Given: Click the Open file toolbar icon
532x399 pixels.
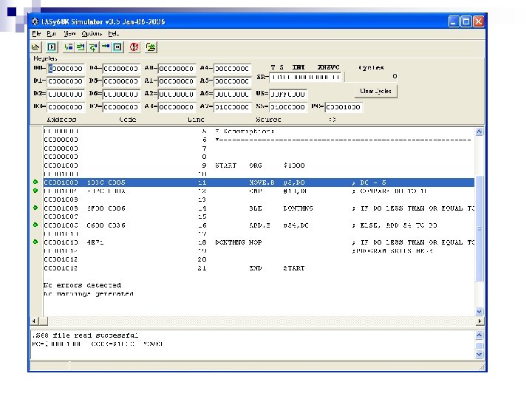Looking at the screenshot, I should click(35, 47).
